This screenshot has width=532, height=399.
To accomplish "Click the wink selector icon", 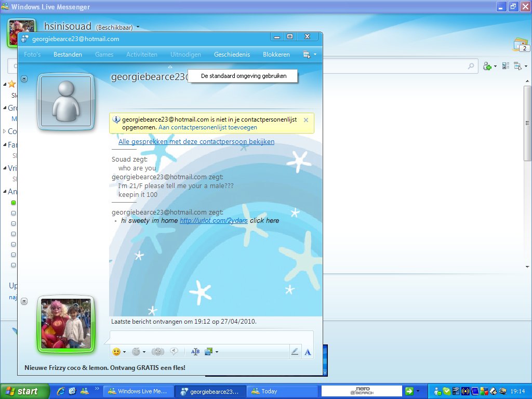I will [136, 352].
